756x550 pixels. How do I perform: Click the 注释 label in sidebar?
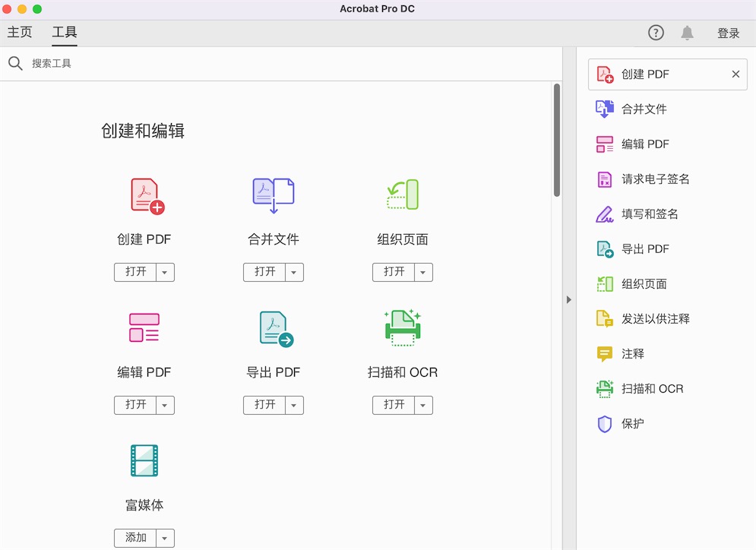click(x=633, y=354)
